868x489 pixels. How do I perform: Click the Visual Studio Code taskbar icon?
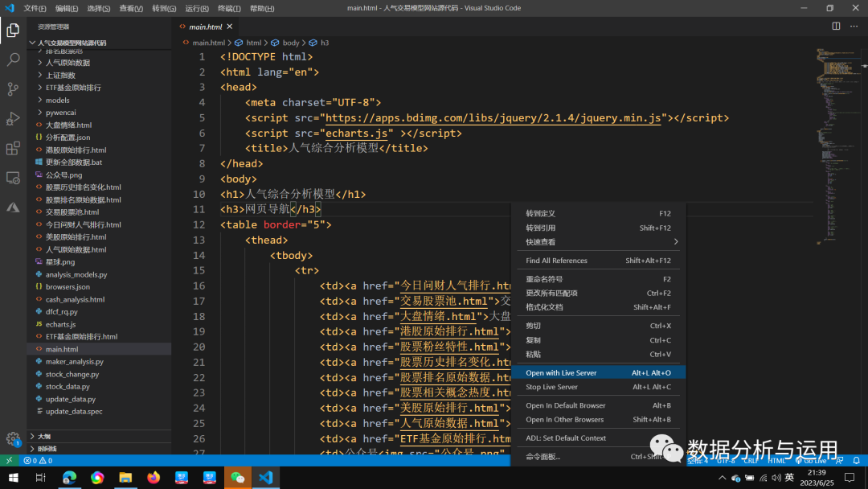[x=266, y=478]
